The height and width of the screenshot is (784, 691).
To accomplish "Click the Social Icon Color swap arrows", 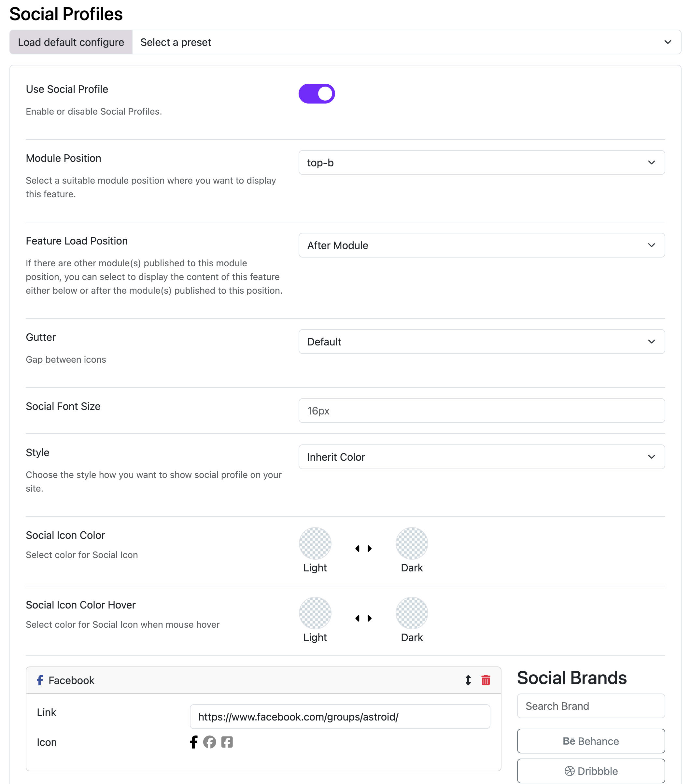I will point(363,549).
